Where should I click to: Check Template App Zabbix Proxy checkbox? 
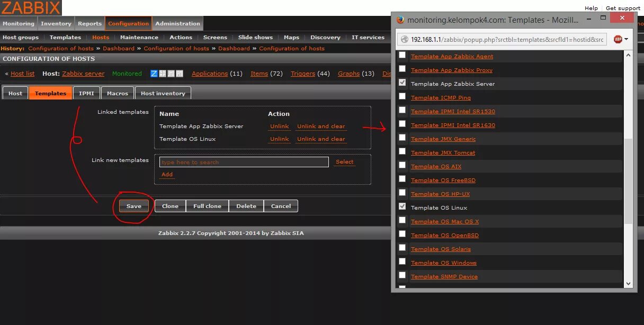(x=402, y=69)
